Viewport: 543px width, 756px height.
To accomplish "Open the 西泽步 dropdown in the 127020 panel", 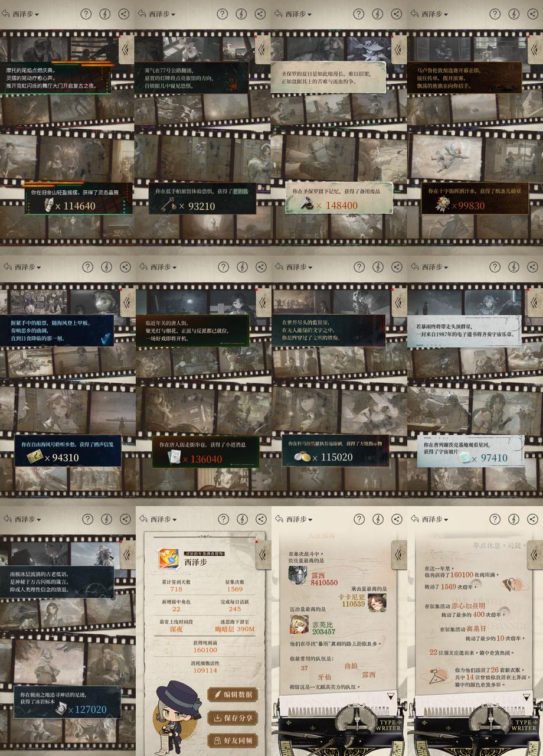I will 27,519.
